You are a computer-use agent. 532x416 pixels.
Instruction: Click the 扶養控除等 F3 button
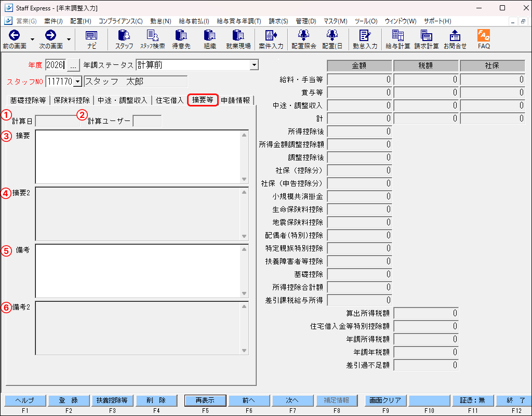click(112, 400)
